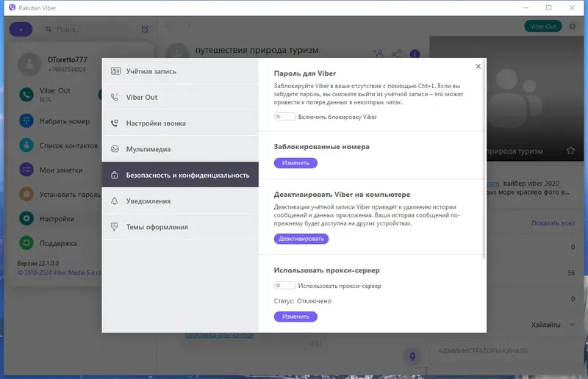588x379 pixels.
Task: Enable Viber lock (Включить блокировку Viber) toggle
Action: click(284, 117)
